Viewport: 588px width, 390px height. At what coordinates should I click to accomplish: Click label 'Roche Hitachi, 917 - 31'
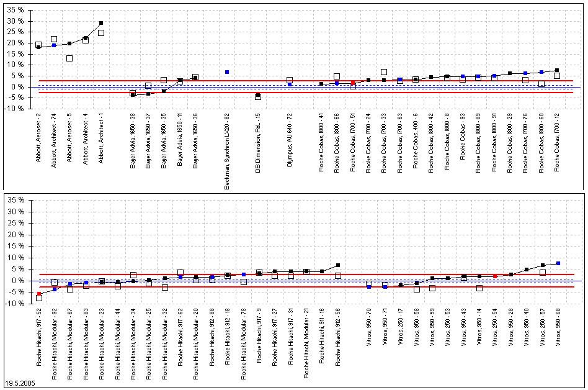[290, 337]
